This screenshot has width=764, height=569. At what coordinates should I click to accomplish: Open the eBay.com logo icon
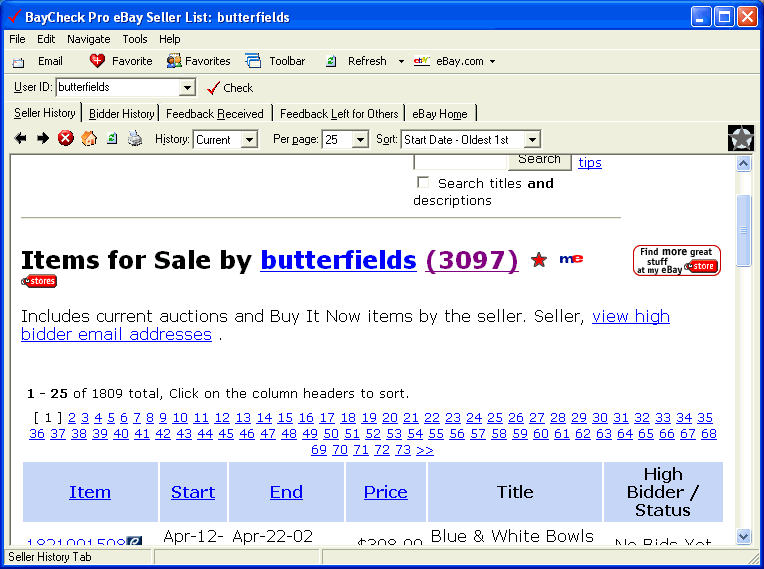pyautogui.click(x=421, y=61)
